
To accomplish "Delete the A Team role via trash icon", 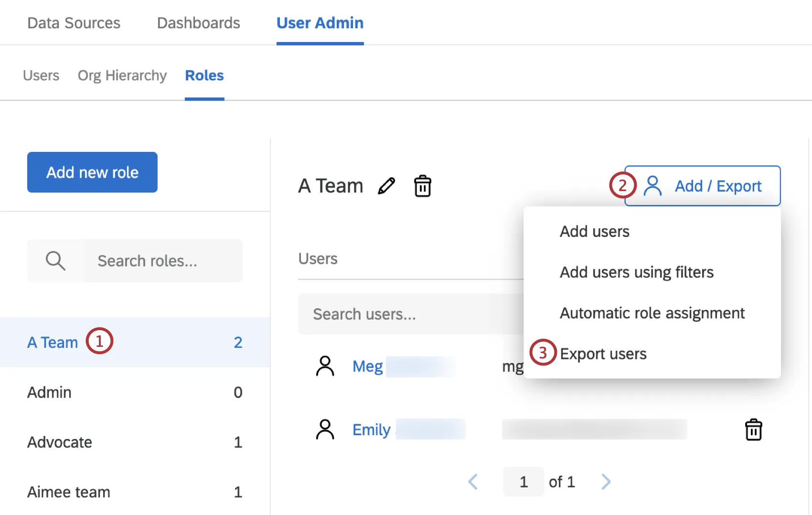I will 422,186.
